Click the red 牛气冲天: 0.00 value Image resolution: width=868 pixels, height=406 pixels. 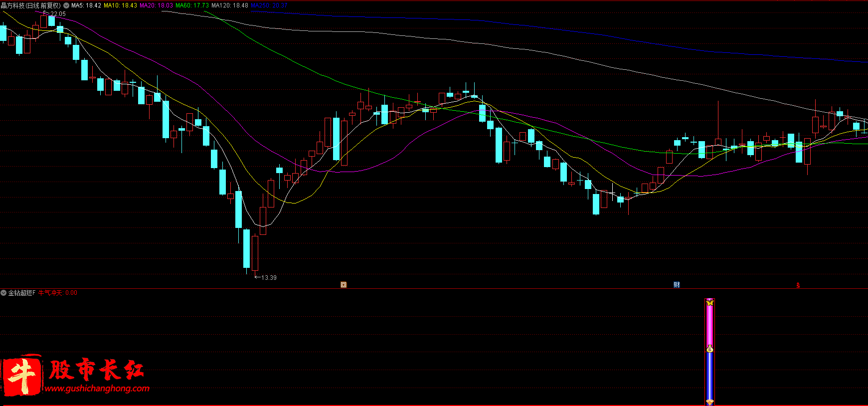pyautogui.click(x=58, y=293)
